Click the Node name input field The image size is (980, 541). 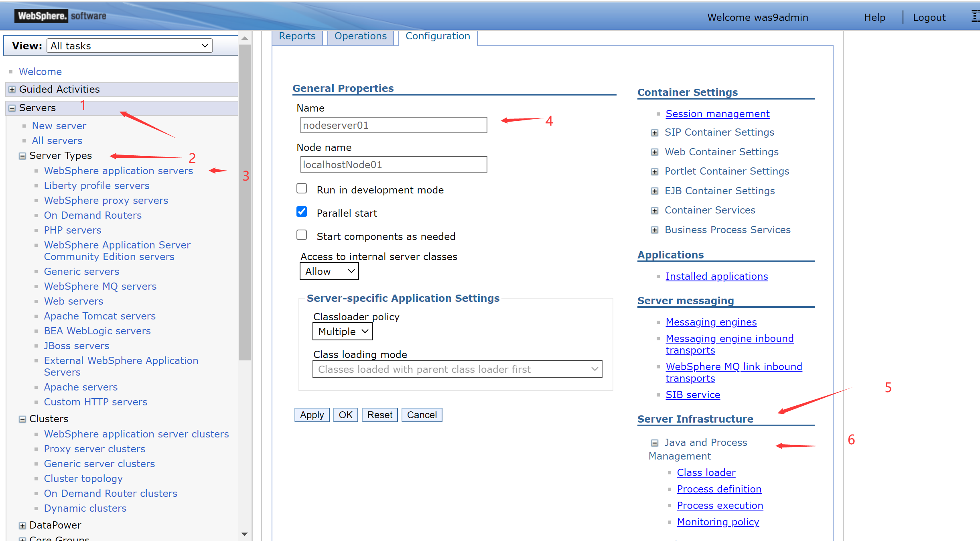[x=394, y=165]
